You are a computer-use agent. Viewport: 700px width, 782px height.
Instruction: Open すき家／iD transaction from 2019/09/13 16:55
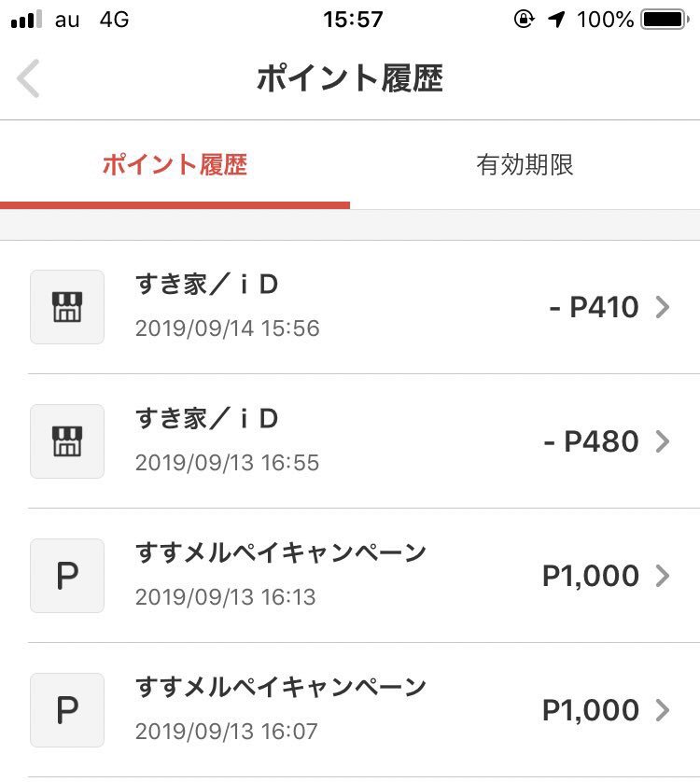coord(350,441)
